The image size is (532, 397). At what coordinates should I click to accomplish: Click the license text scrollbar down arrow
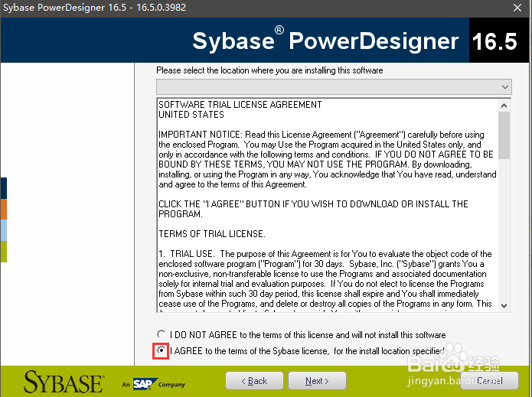coord(504,306)
